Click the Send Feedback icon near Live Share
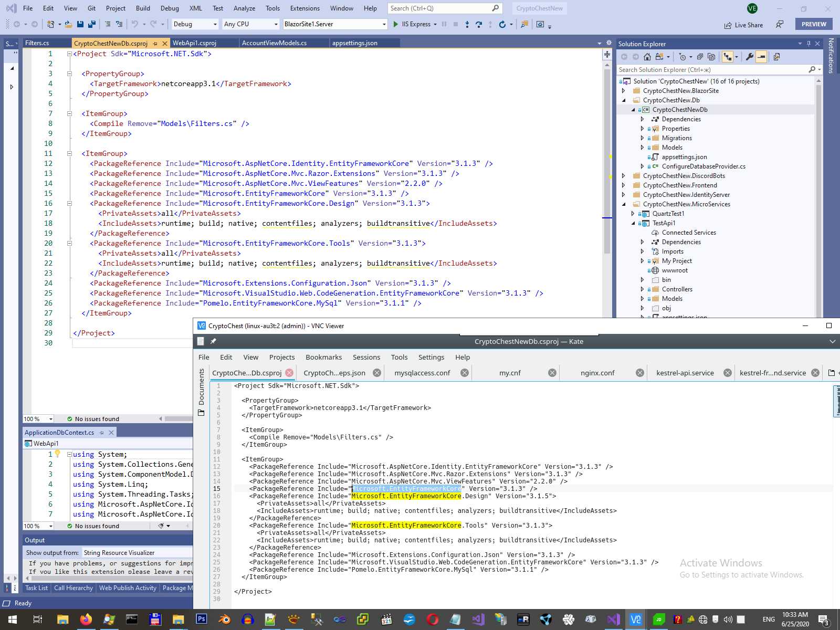Image resolution: width=840 pixels, height=630 pixels. (x=780, y=25)
